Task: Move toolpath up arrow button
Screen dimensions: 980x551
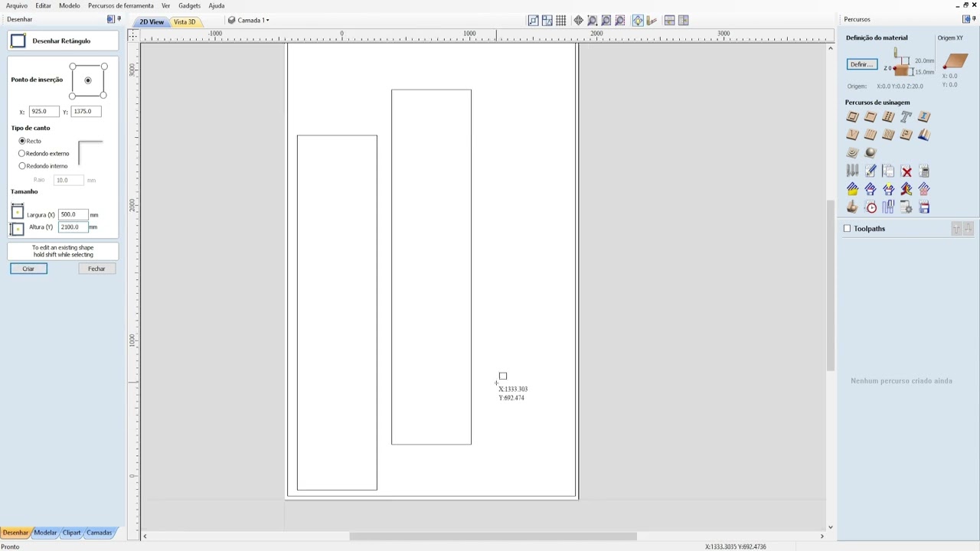Action: pos(956,229)
